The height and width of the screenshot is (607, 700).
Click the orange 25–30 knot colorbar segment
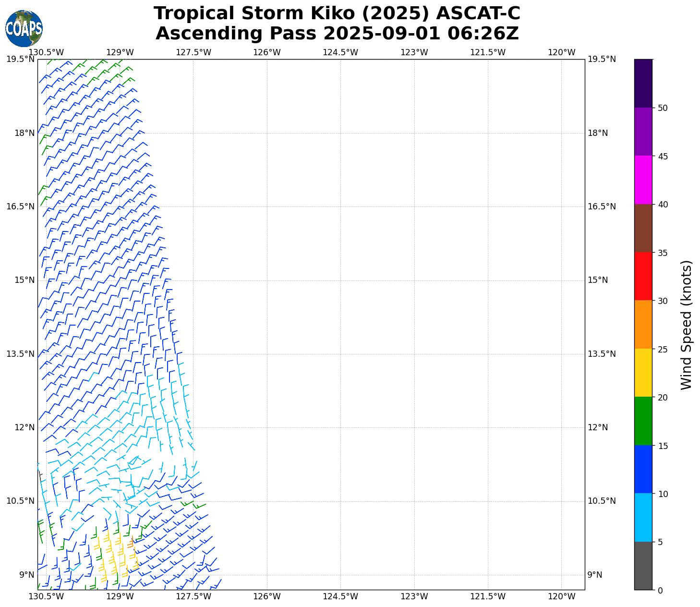(x=643, y=324)
